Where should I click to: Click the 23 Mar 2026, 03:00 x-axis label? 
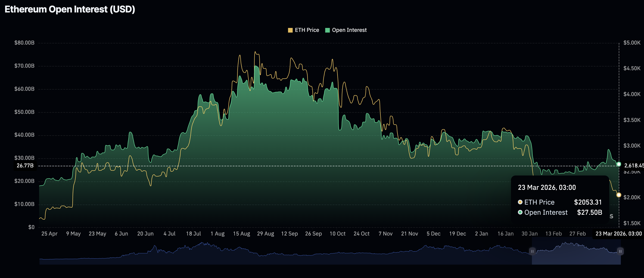618,234
